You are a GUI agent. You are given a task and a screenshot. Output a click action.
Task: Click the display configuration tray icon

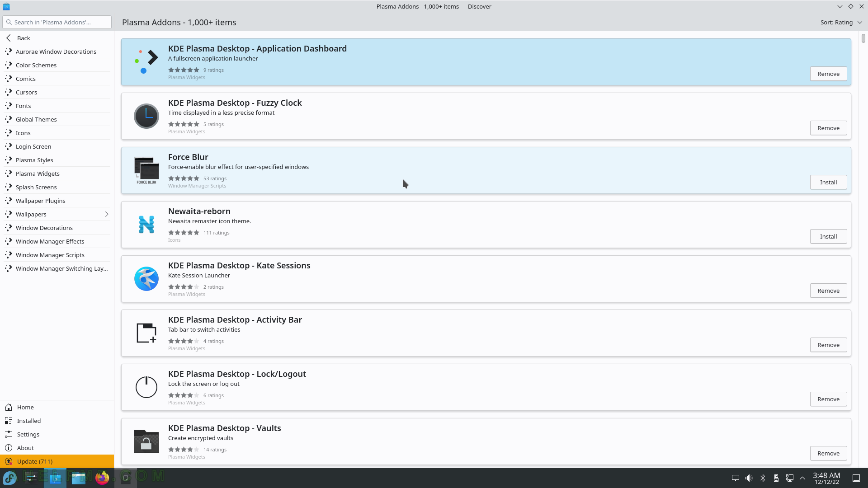pyautogui.click(x=736, y=478)
